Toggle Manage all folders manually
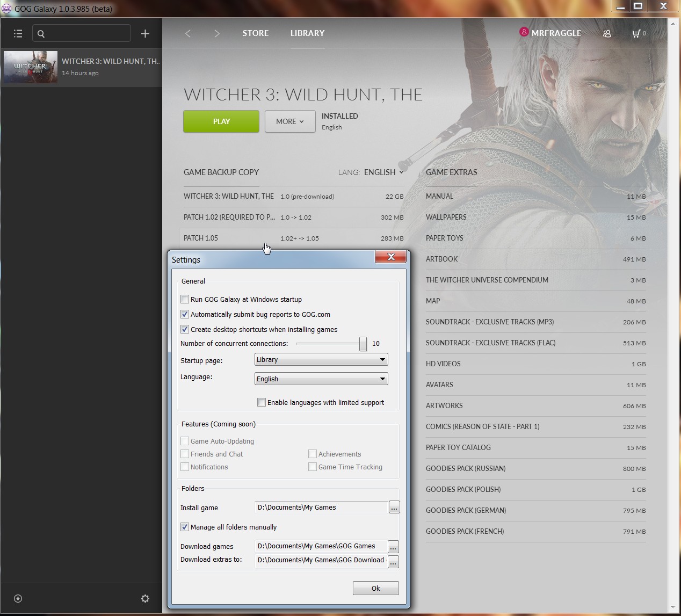The width and height of the screenshot is (681, 616). click(x=185, y=527)
